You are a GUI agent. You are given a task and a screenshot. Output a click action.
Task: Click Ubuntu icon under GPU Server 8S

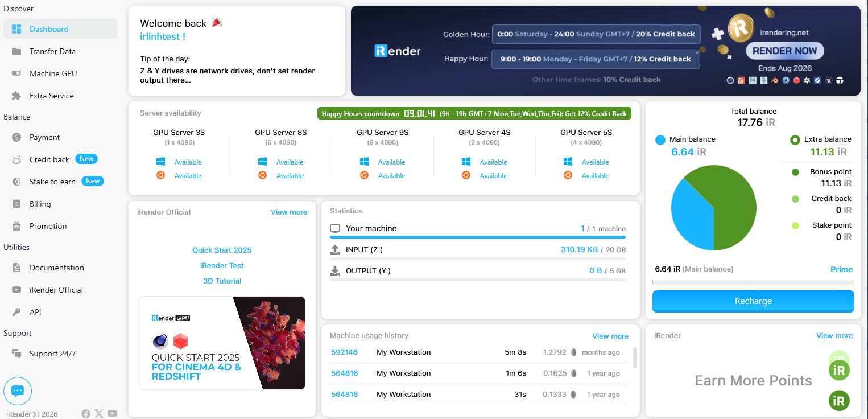click(262, 175)
